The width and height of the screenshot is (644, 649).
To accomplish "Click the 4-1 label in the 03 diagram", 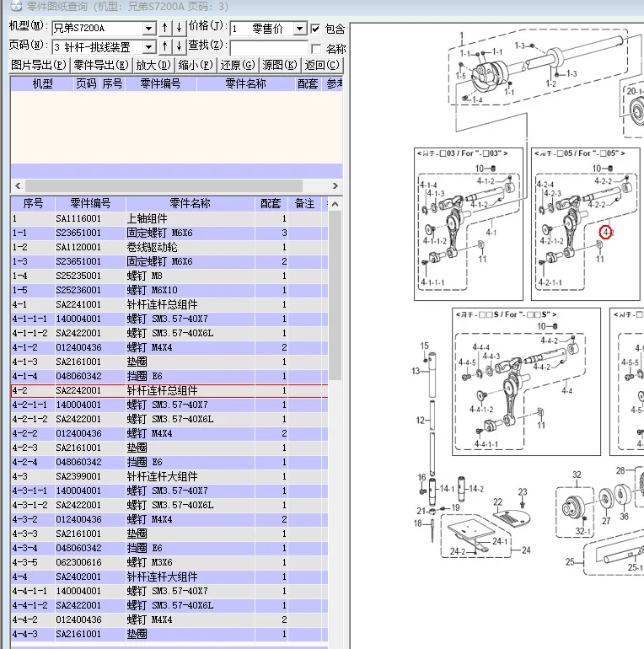I will [491, 233].
